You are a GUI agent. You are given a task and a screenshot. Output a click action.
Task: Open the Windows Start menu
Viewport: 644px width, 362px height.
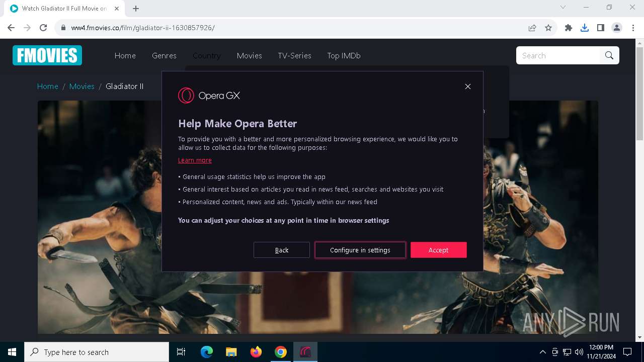point(12,352)
